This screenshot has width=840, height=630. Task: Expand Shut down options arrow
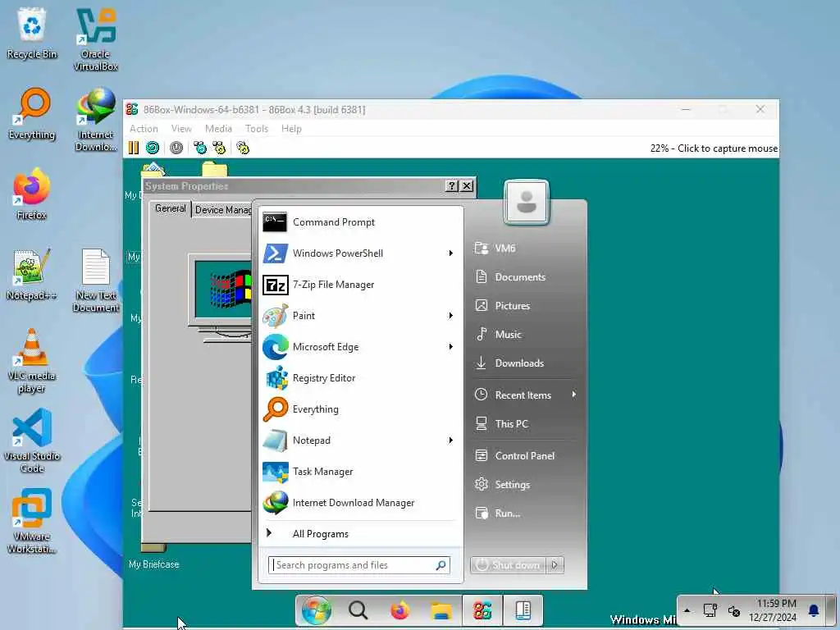[x=555, y=565]
